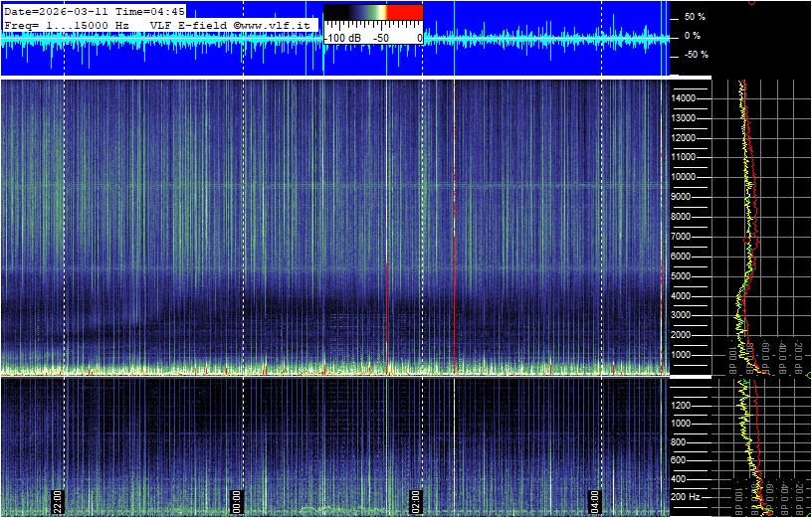Click the -50 % amplitude label
Screen dimensions: 812x518
point(693,55)
